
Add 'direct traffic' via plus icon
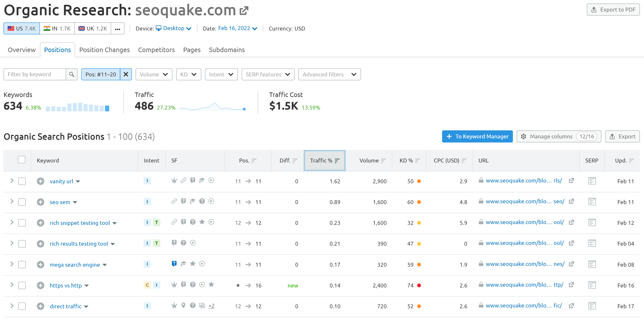40,306
